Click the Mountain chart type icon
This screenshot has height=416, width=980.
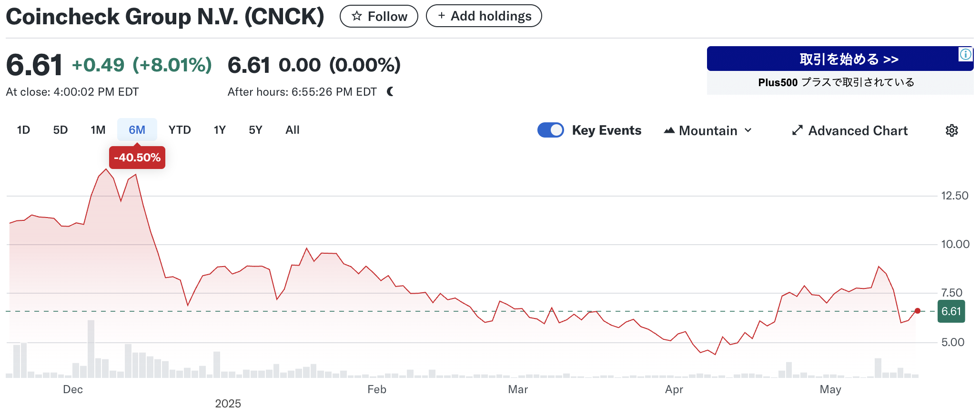669,130
